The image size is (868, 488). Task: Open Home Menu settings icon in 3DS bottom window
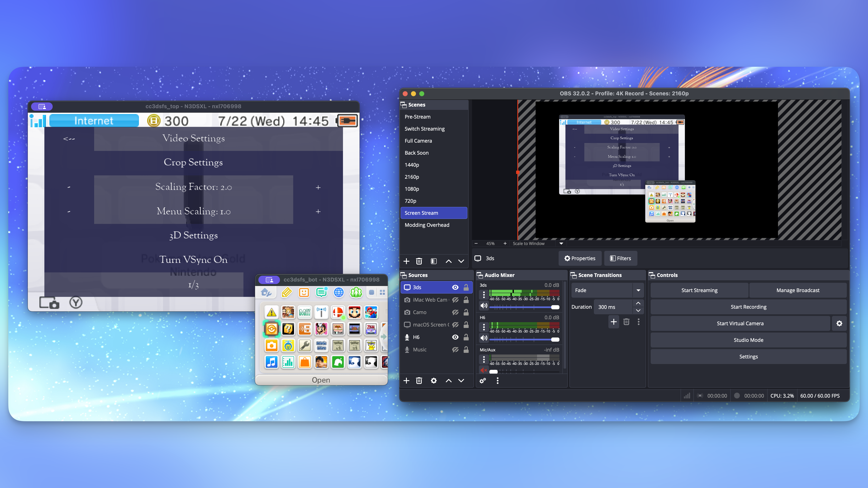click(x=266, y=292)
